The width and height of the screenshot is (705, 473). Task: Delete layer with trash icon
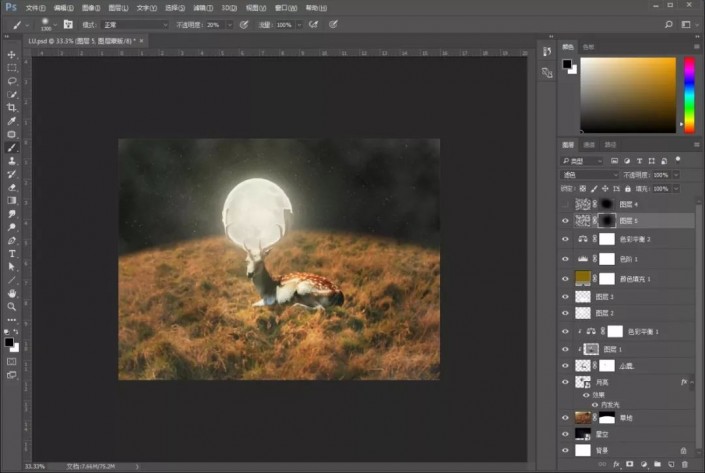click(684, 464)
